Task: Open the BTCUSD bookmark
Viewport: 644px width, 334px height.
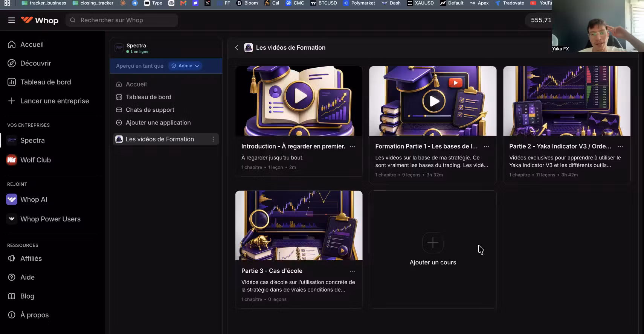Action: 324,3
